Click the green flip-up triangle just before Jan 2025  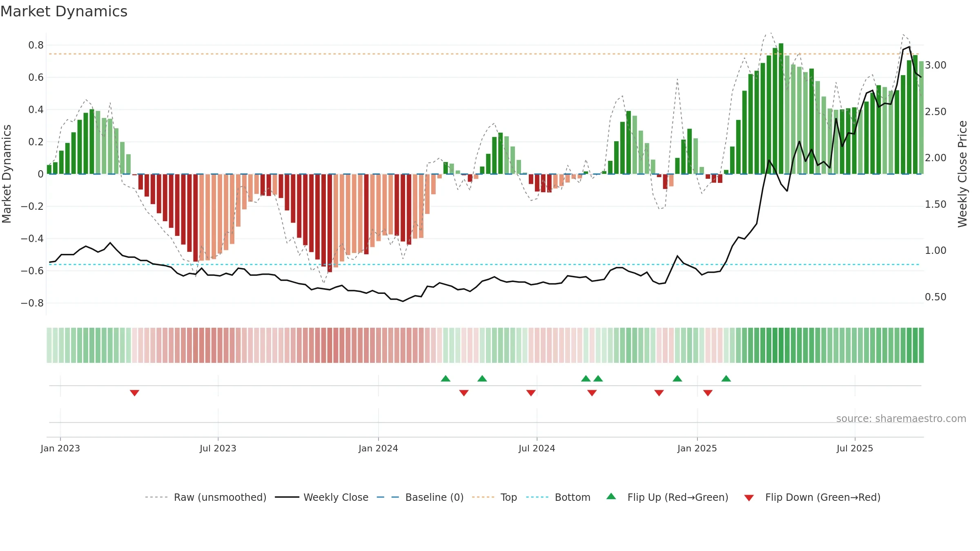[x=677, y=378]
